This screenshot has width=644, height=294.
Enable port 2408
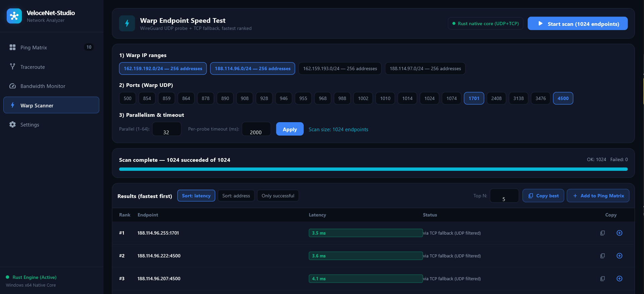click(496, 98)
